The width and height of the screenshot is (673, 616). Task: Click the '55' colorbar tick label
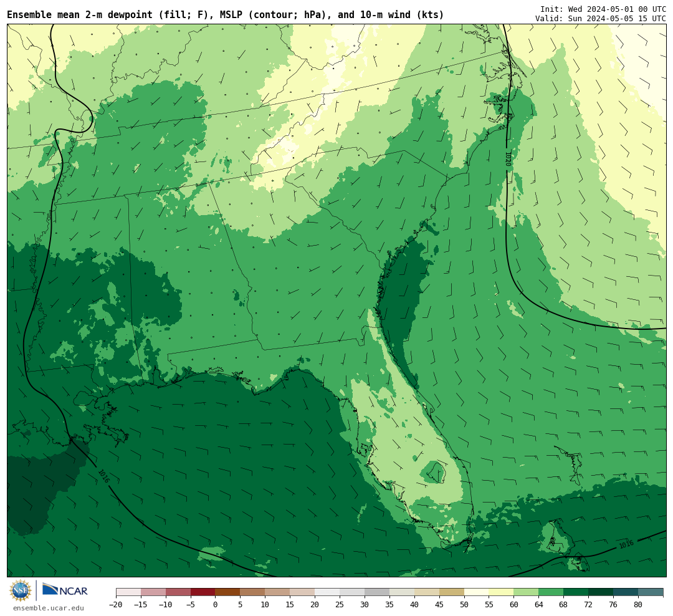(x=489, y=604)
